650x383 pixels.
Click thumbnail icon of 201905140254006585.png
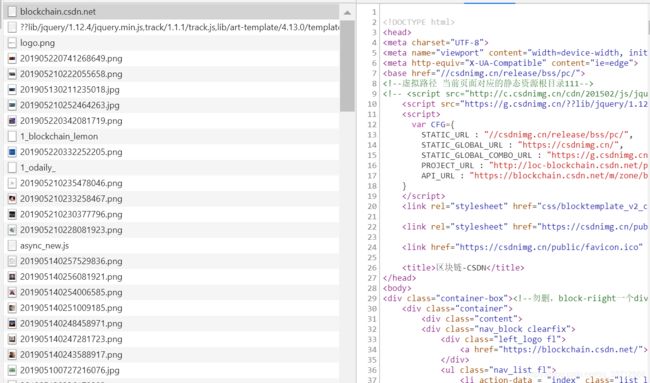click(12, 292)
